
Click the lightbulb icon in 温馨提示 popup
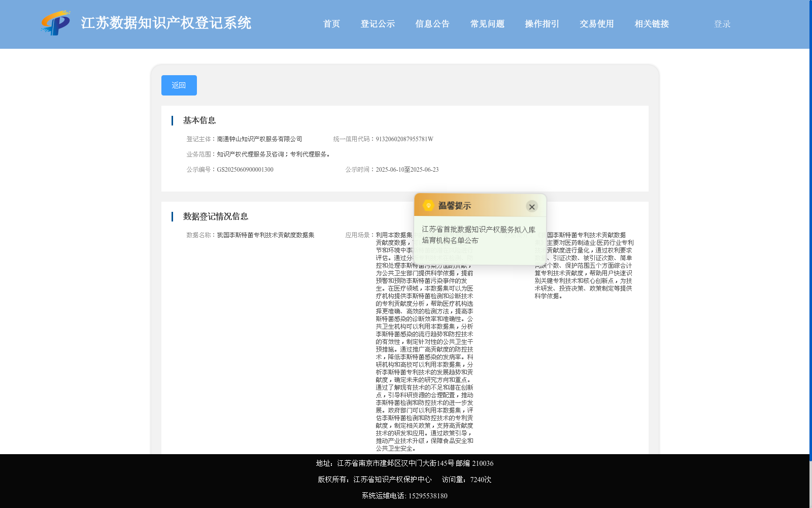pos(428,205)
